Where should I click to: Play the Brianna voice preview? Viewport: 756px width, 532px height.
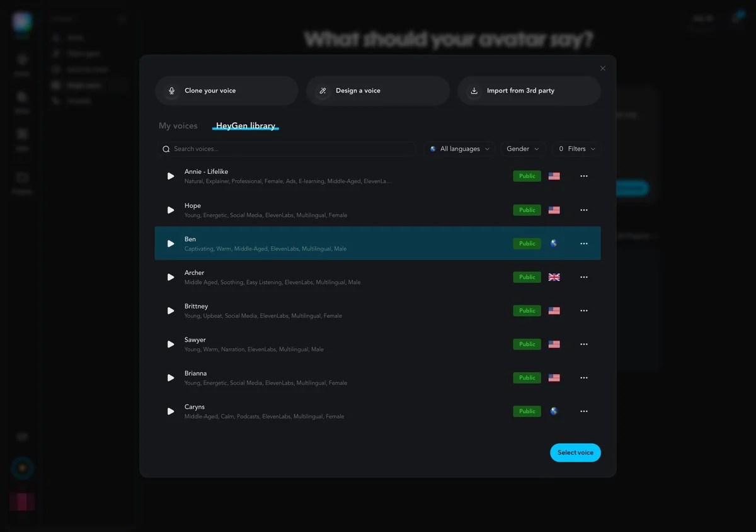pos(171,378)
